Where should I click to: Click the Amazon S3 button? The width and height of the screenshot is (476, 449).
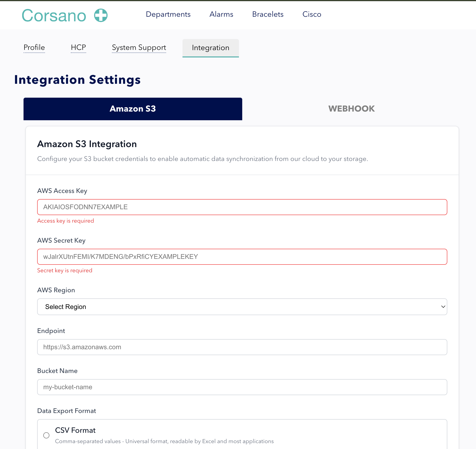[x=133, y=109]
